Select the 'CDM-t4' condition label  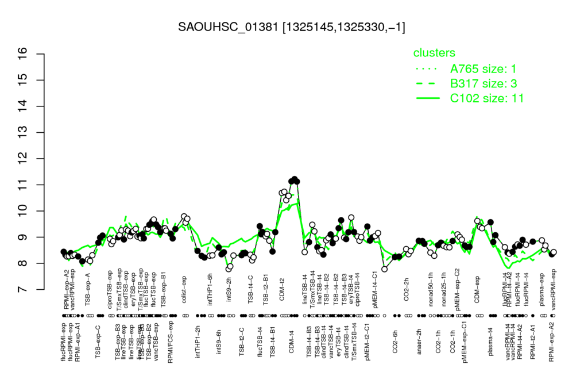[291, 342]
